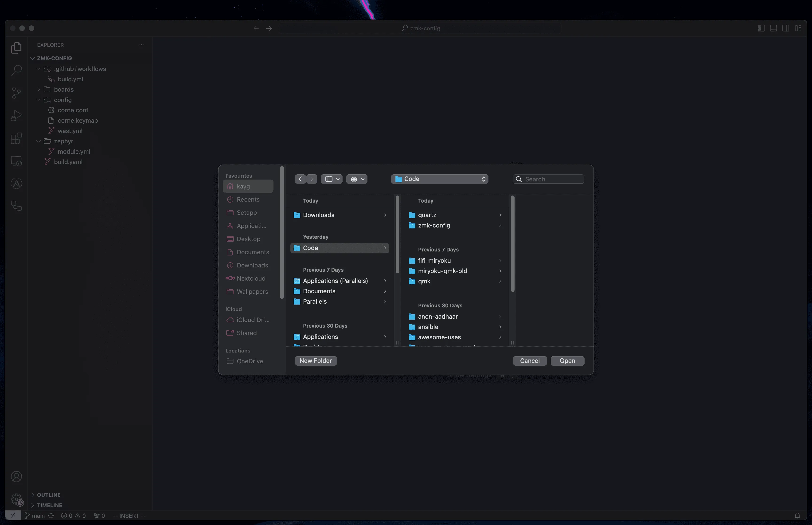Click the notifications bell in status bar

797,515
